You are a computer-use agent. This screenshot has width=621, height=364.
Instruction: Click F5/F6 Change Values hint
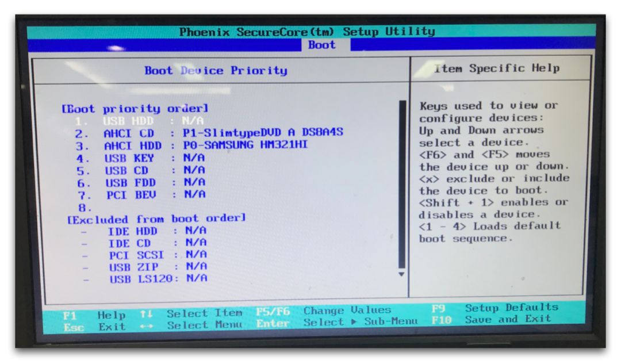tap(324, 311)
